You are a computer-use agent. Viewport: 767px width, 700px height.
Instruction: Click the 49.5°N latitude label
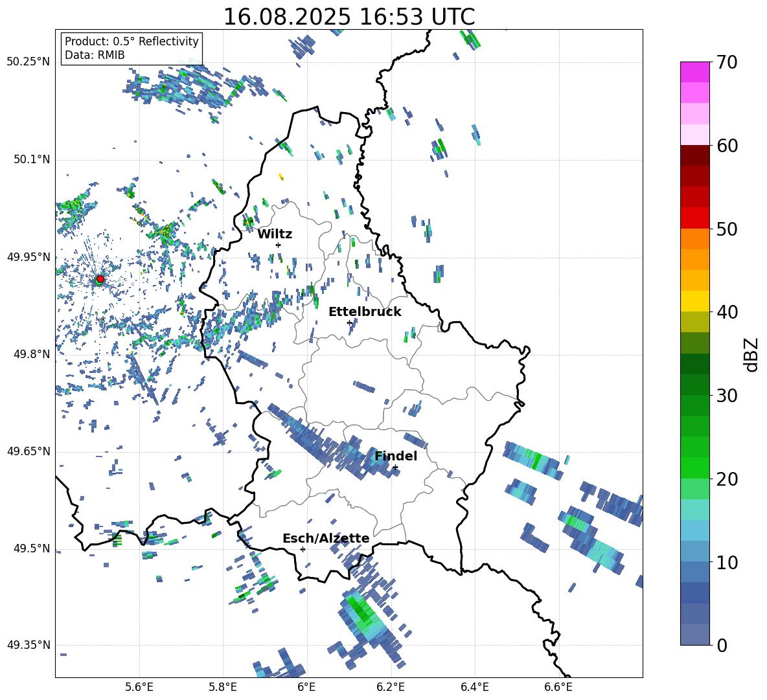point(32,548)
